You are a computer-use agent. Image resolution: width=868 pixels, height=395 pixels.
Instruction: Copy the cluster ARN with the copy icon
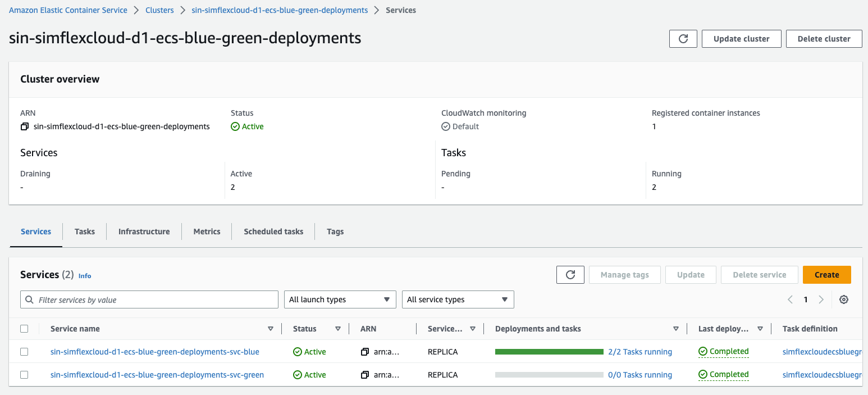pos(24,127)
